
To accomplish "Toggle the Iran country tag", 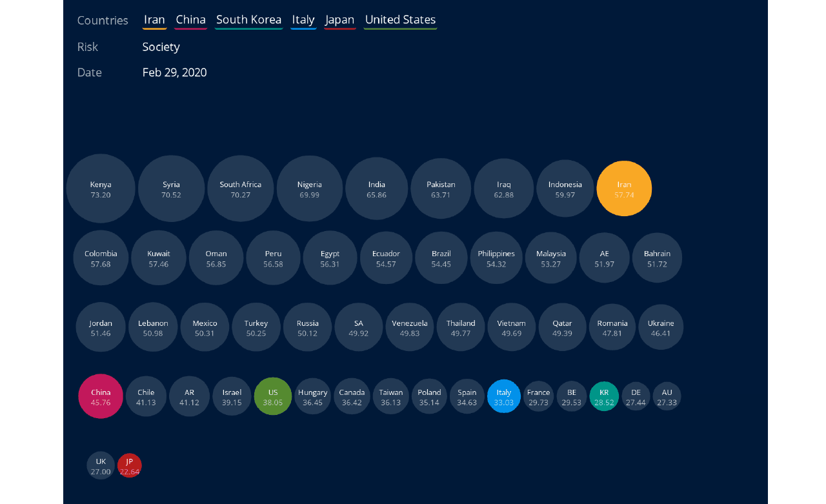I will (154, 20).
